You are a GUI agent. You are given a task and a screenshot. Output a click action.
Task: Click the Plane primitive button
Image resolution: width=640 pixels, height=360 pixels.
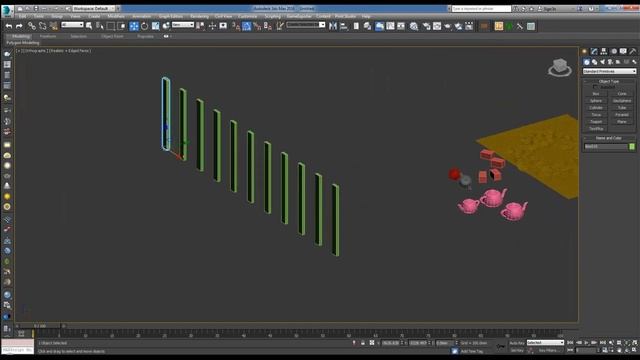coord(622,122)
